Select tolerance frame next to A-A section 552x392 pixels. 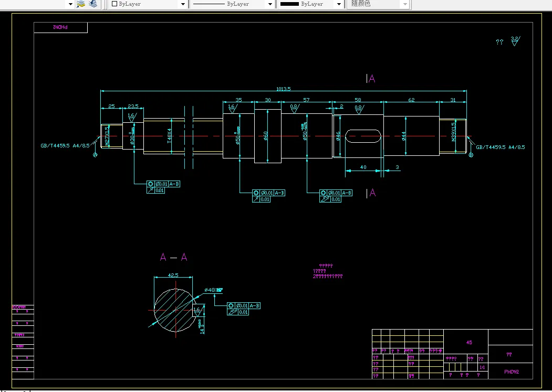coord(244,309)
